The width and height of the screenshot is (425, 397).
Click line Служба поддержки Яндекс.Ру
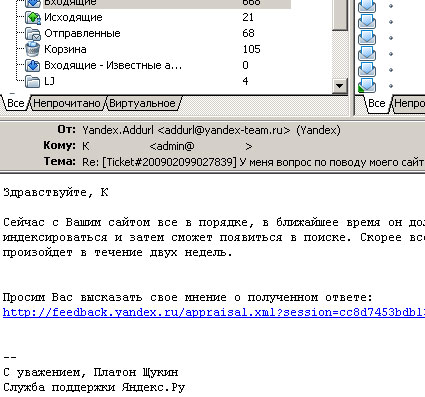(x=94, y=387)
